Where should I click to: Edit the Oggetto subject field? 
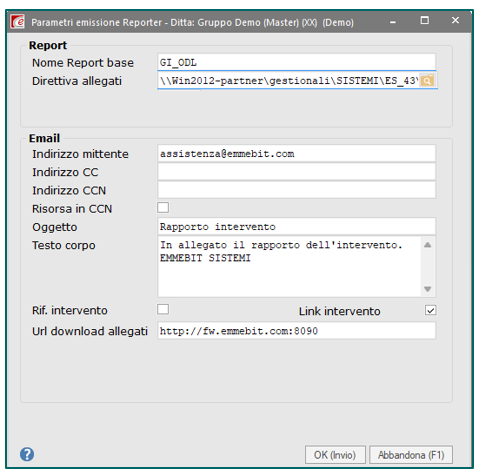(x=296, y=227)
